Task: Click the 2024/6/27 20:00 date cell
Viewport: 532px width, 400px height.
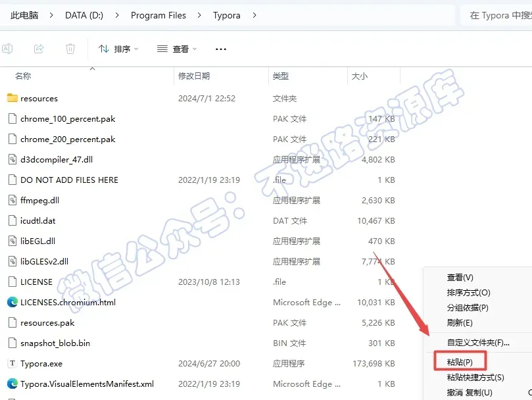Action: 209,364
